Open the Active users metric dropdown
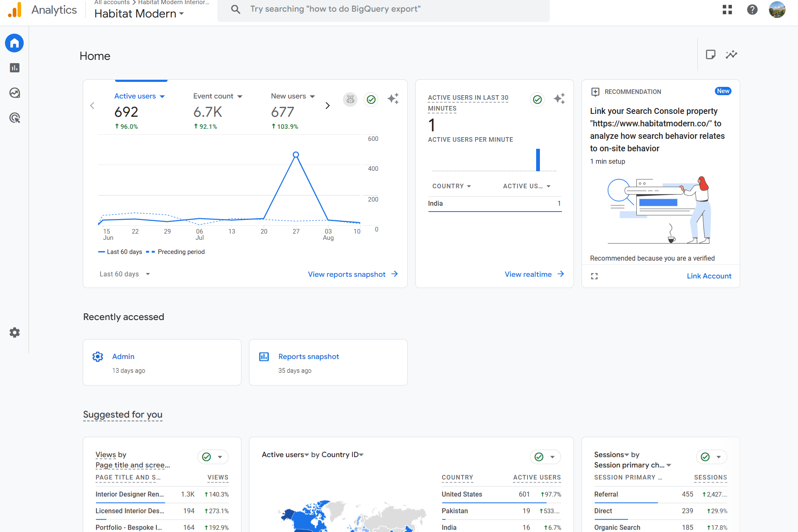The image size is (798, 532). (x=140, y=96)
